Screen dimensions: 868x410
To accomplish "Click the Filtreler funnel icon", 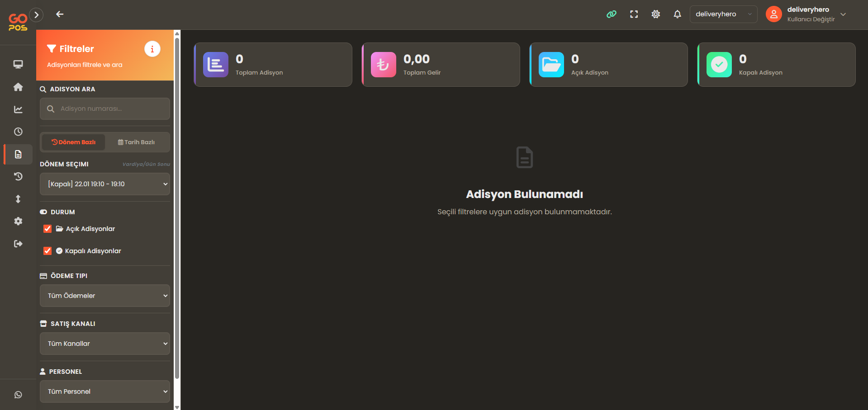I will coord(52,49).
